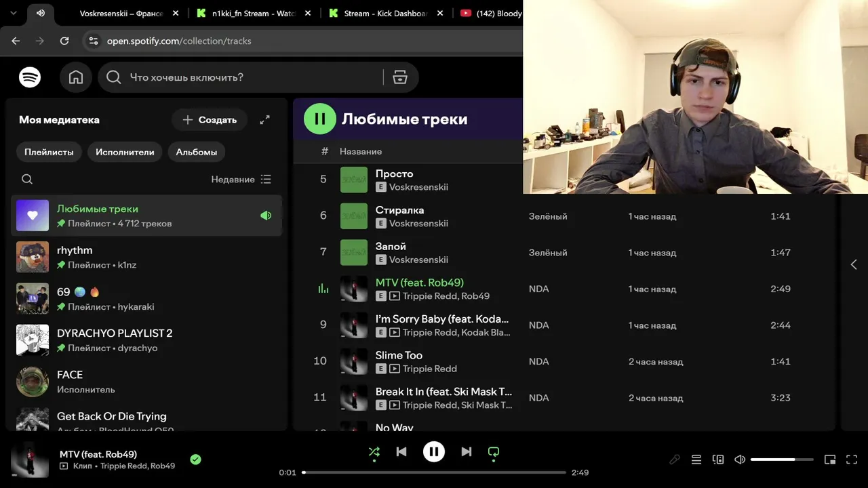Open the miniplayer
This screenshot has width=868, height=488.
point(830,460)
